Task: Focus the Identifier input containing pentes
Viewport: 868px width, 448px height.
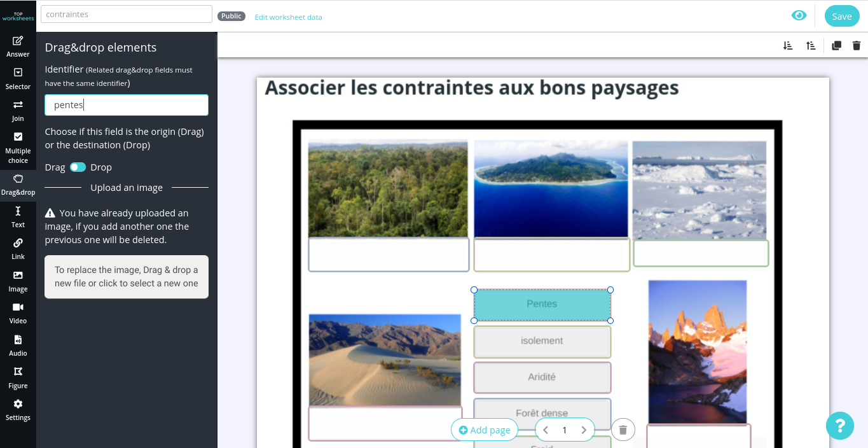Action: point(127,105)
